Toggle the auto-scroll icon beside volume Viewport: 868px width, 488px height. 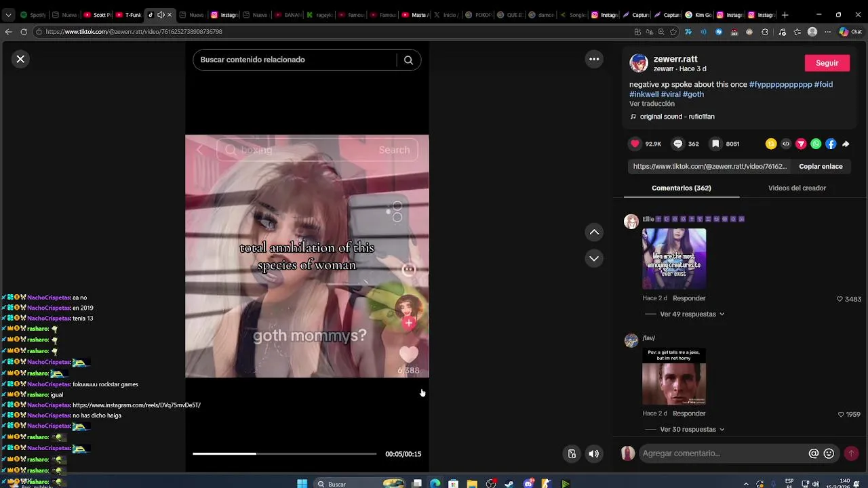point(572,454)
